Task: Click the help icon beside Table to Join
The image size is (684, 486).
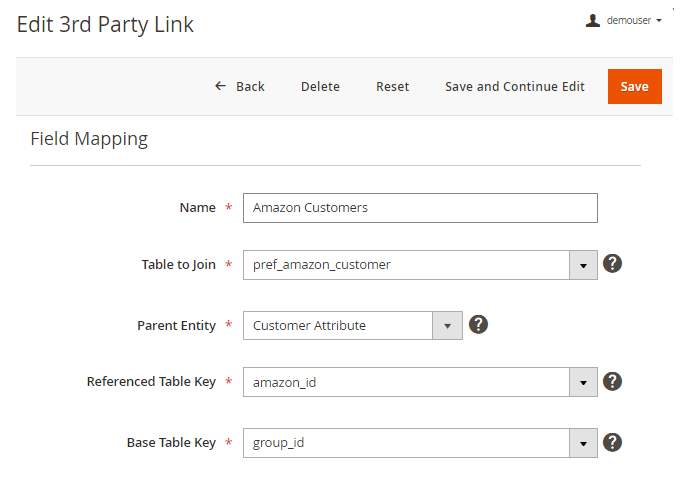Action: click(613, 264)
